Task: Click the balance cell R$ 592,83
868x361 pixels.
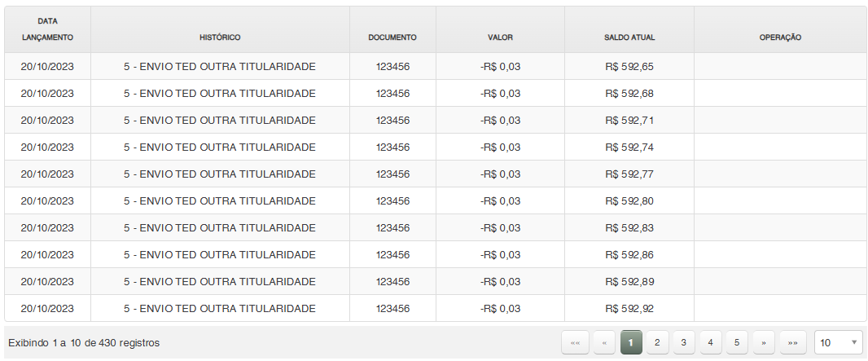Action: (x=629, y=228)
